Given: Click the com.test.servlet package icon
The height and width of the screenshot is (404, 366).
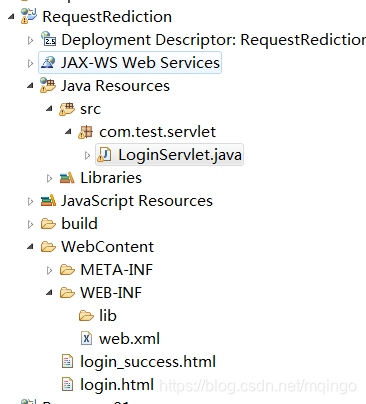Looking at the screenshot, I should pyautogui.click(x=86, y=132).
